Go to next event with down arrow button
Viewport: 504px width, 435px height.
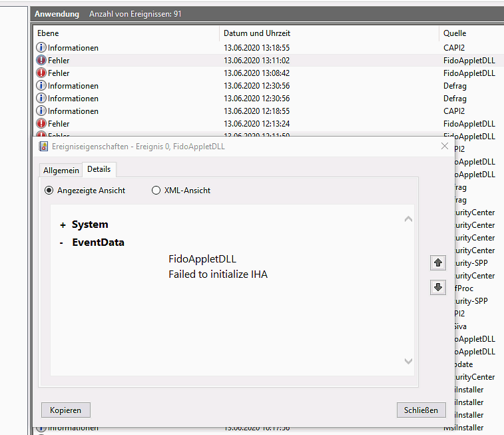(x=438, y=287)
